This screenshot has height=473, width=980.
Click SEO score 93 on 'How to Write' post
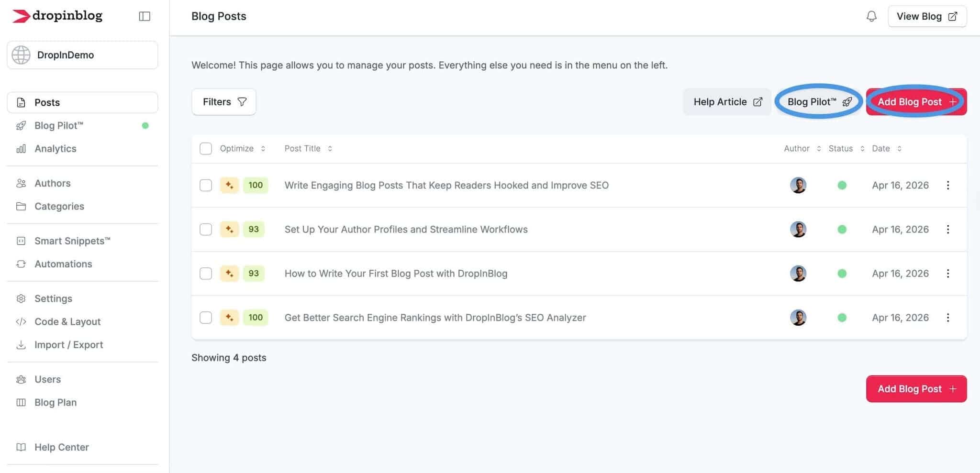[x=254, y=274]
